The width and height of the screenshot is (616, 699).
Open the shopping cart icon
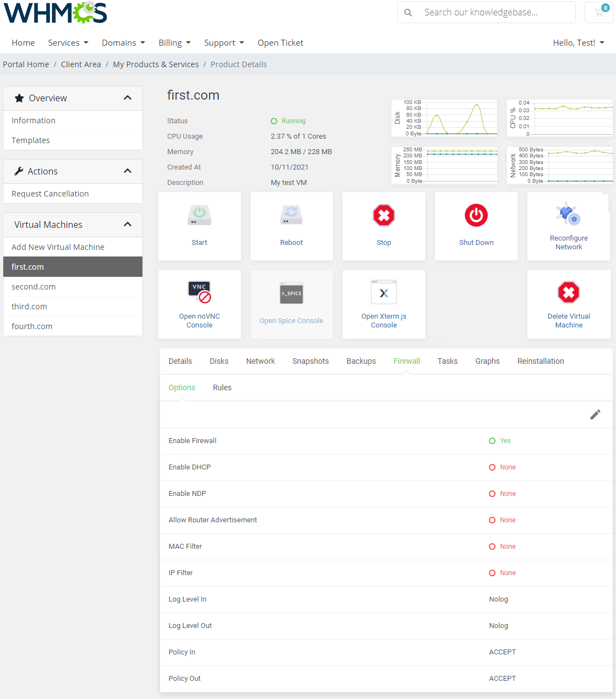599,12
